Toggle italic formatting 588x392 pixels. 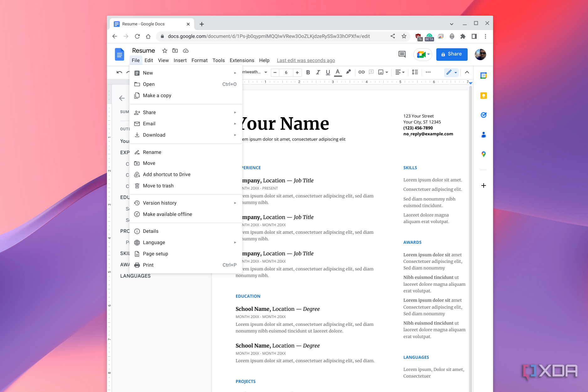pyautogui.click(x=318, y=72)
